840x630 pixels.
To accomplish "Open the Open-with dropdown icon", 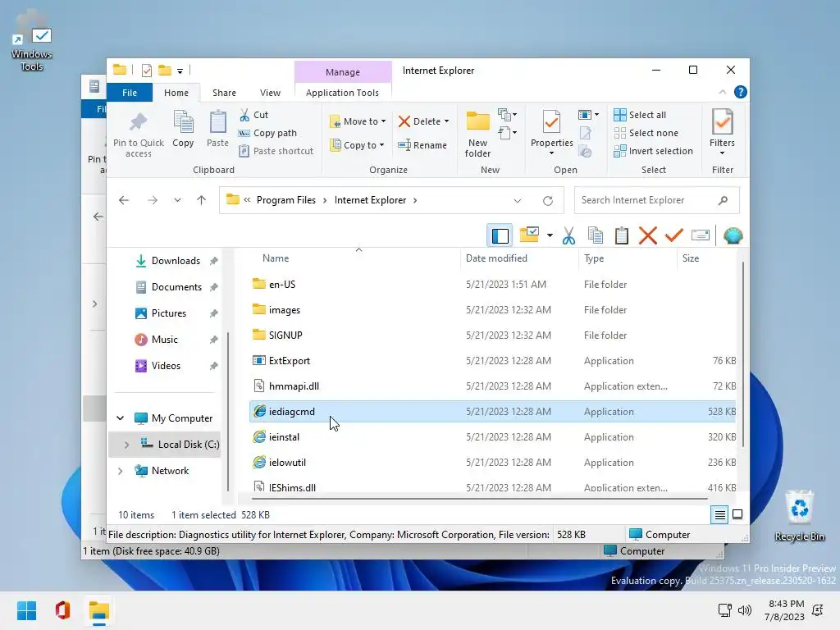I will tap(588, 115).
